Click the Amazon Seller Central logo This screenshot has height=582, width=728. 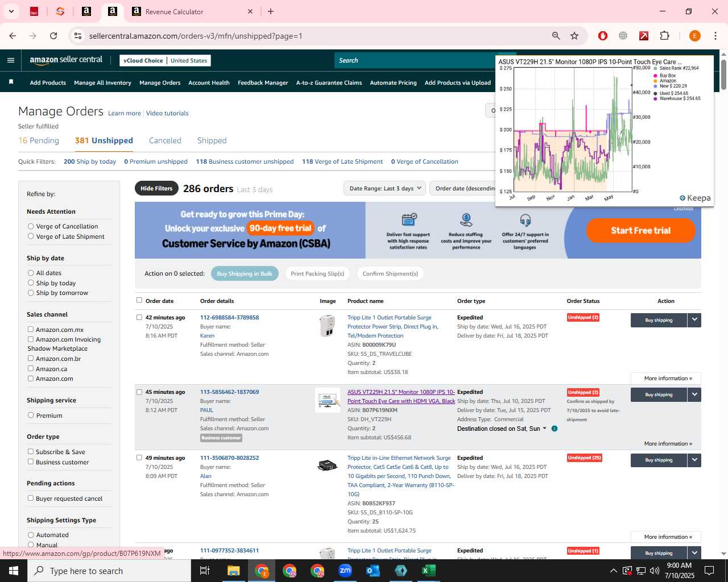[x=66, y=60]
